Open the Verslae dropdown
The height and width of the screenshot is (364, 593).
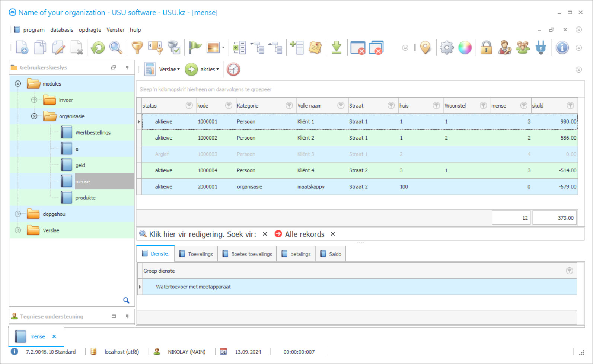point(169,69)
